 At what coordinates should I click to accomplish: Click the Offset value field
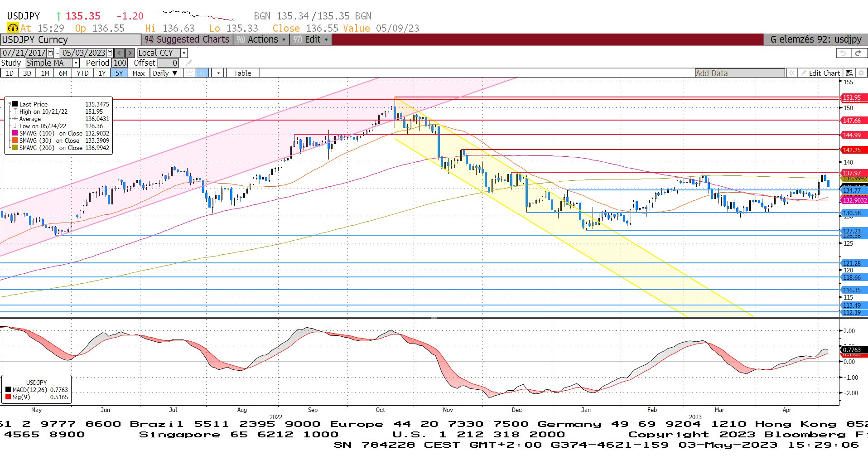tap(168, 63)
